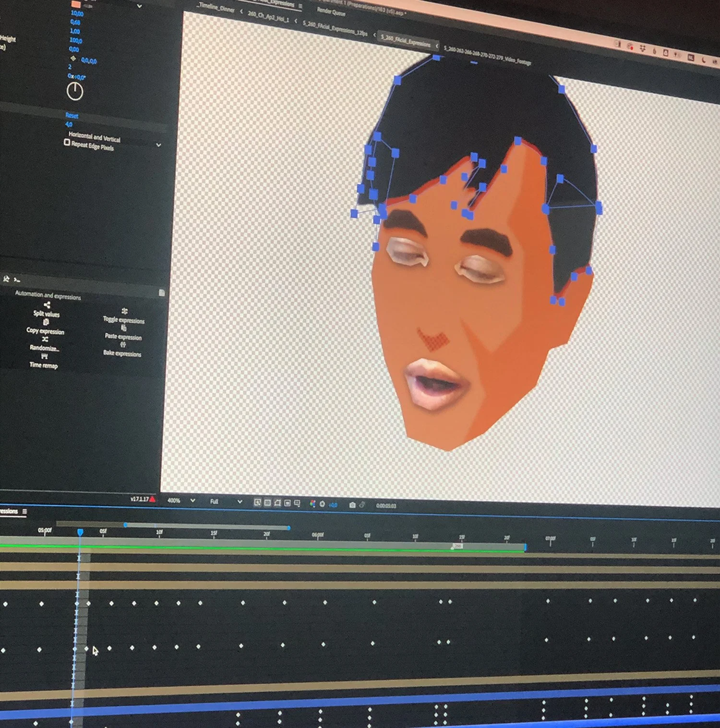Click the 05:00f marker on time ruler

pyautogui.click(x=45, y=530)
